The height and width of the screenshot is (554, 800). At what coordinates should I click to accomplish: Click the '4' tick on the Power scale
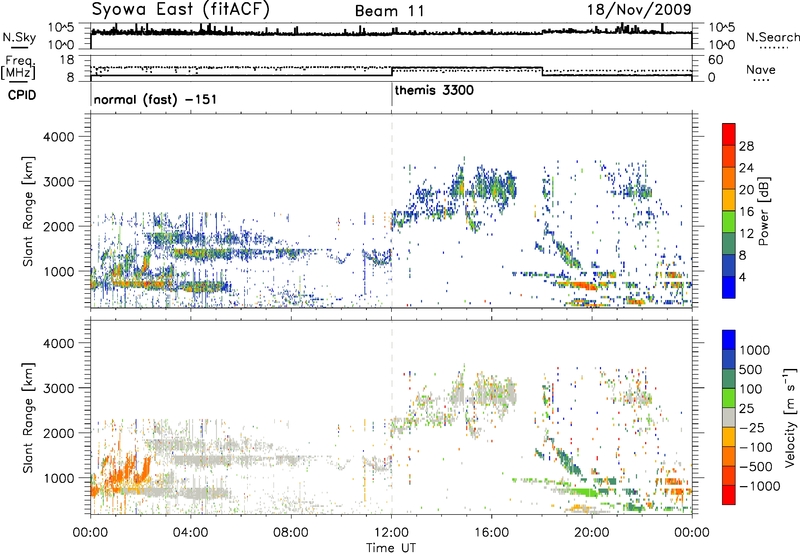click(x=742, y=278)
